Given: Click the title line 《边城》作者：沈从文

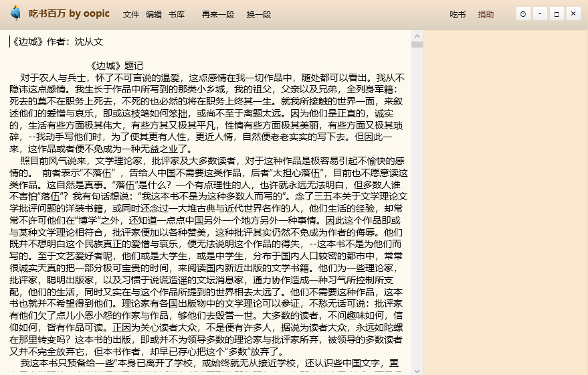Looking at the screenshot, I should coord(57,42).
